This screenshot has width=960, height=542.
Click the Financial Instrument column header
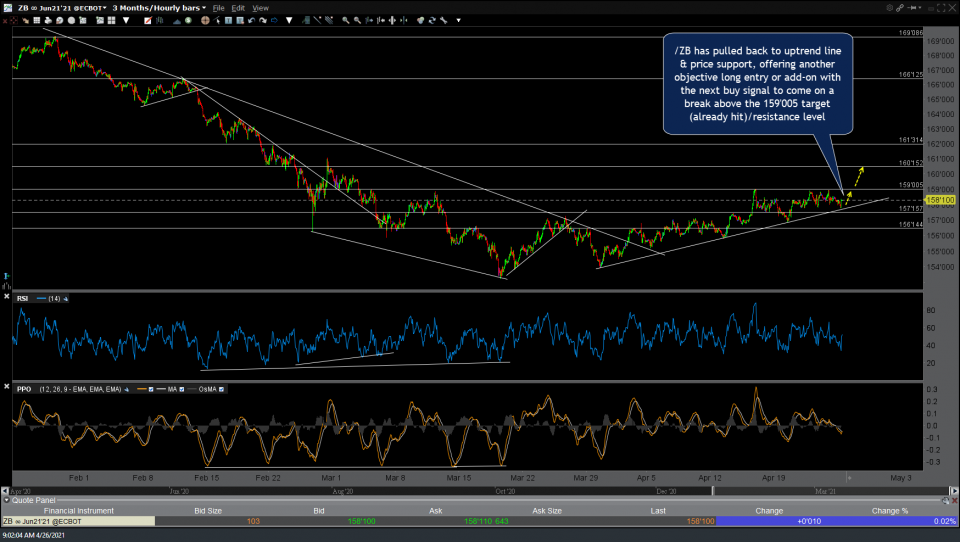78,510
